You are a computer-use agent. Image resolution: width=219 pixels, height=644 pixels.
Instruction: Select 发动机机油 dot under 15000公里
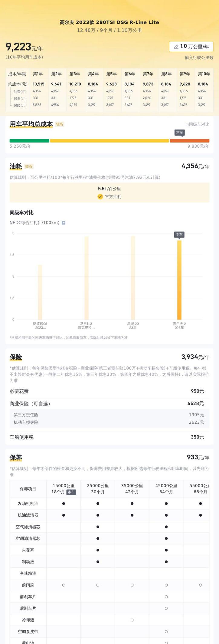point(64,504)
